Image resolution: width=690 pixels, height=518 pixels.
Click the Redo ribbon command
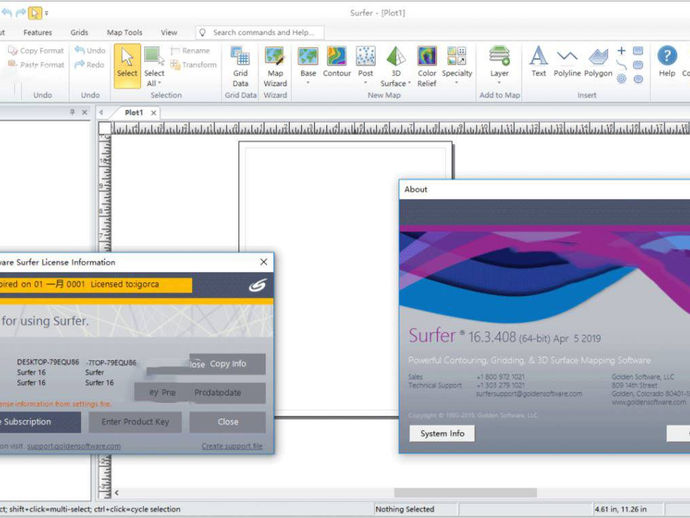pyautogui.click(x=89, y=65)
